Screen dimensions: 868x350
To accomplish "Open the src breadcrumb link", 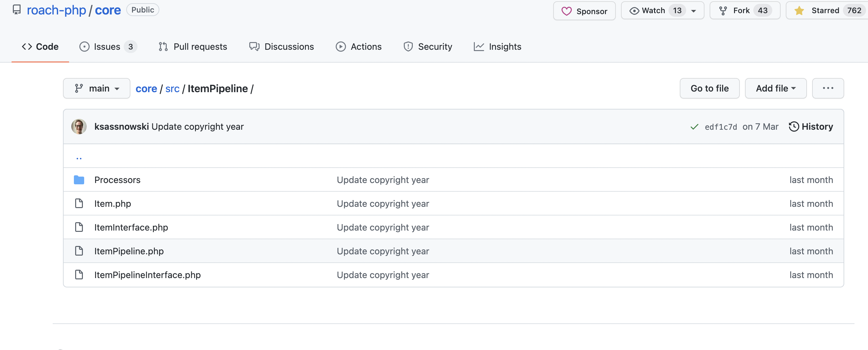I will [172, 88].
